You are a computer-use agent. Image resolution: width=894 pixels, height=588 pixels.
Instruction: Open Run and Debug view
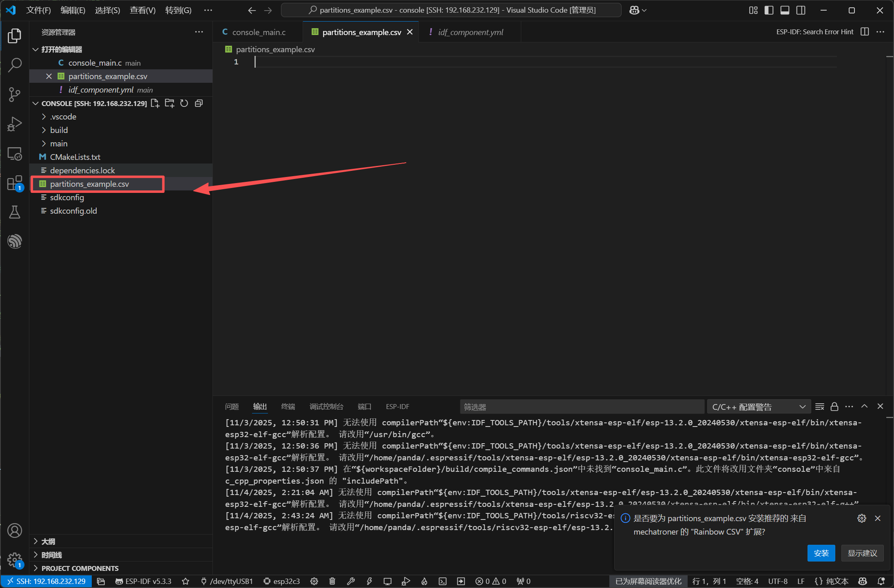pos(15,124)
